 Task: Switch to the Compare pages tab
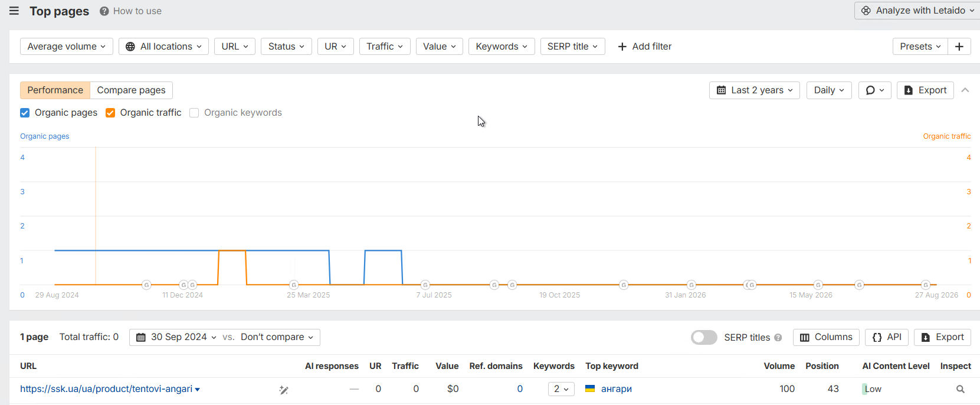131,90
